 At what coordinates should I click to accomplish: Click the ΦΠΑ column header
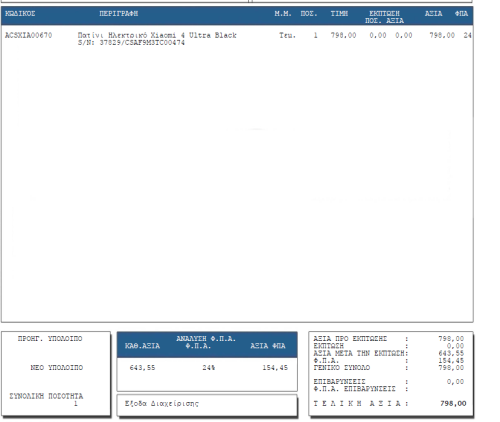pos(461,14)
